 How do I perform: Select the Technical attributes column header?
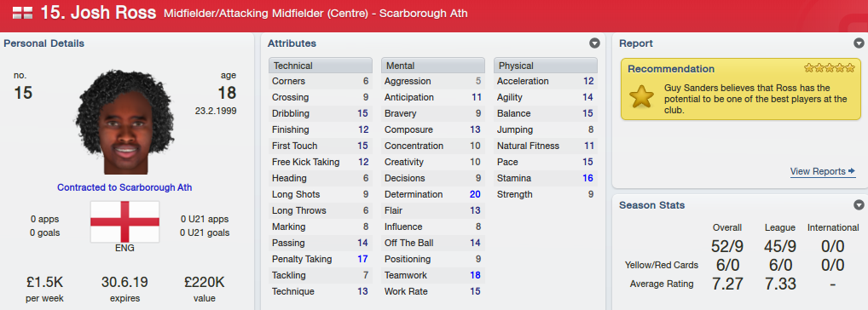click(321, 66)
